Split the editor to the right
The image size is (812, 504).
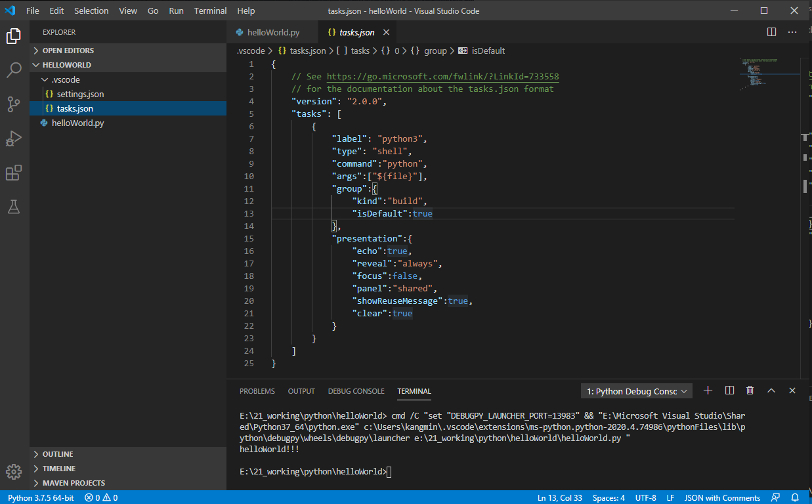[x=772, y=31]
